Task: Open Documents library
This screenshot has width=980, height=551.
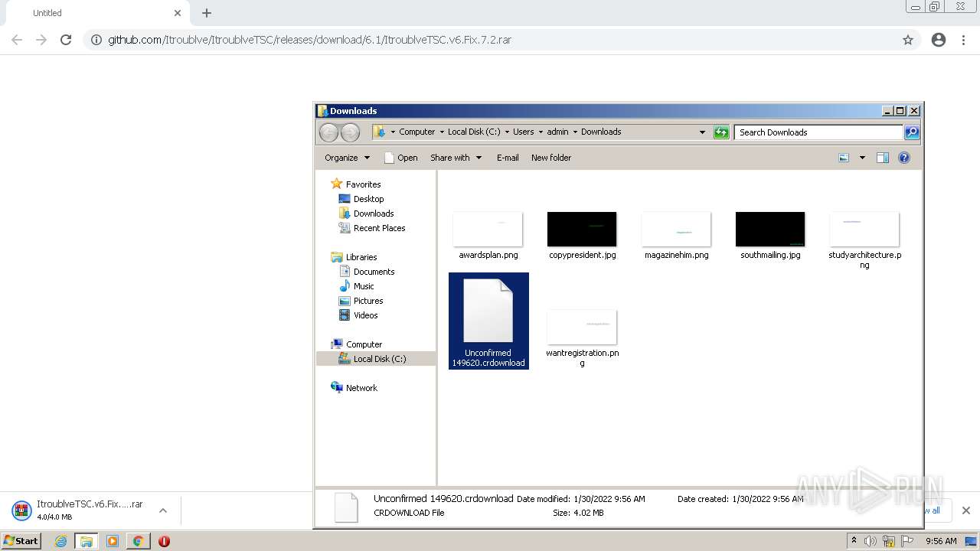Action: (367, 272)
